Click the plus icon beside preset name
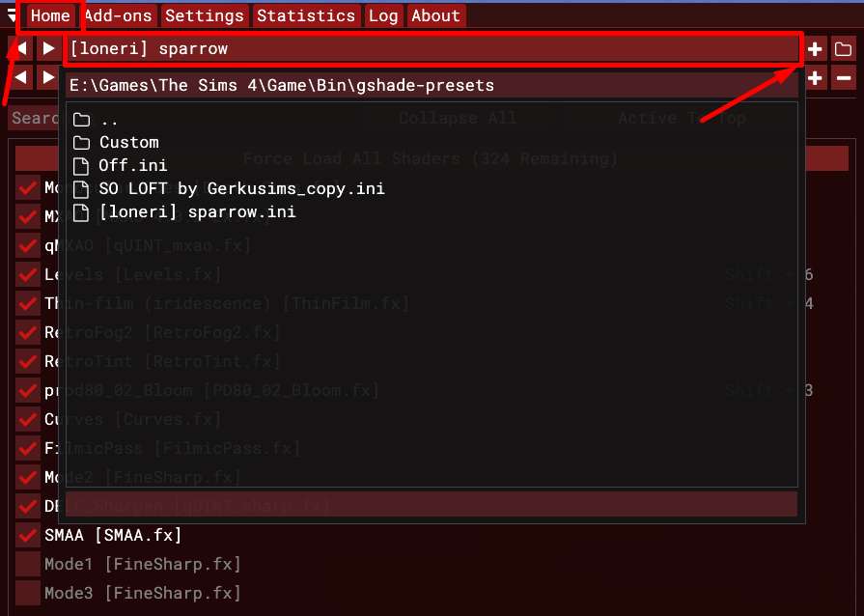This screenshot has width=864, height=616. [x=816, y=49]
